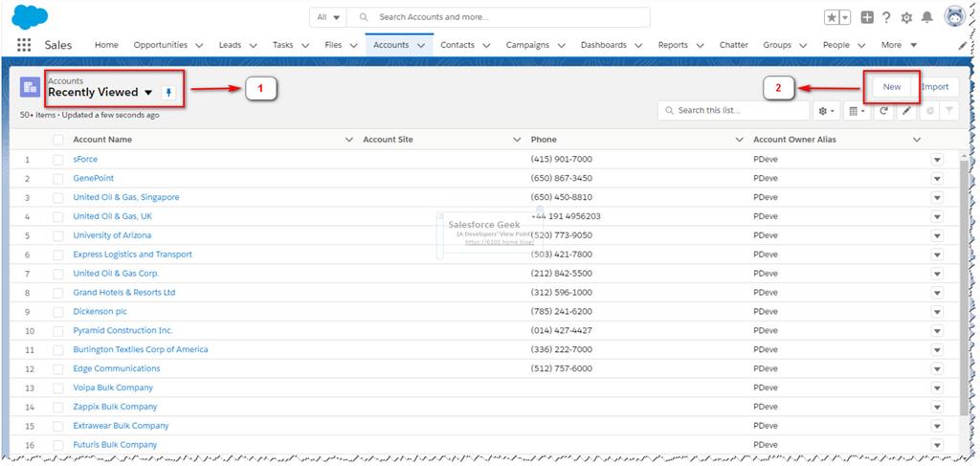
Task: Open the Dashboards tab
Action: 604,45
